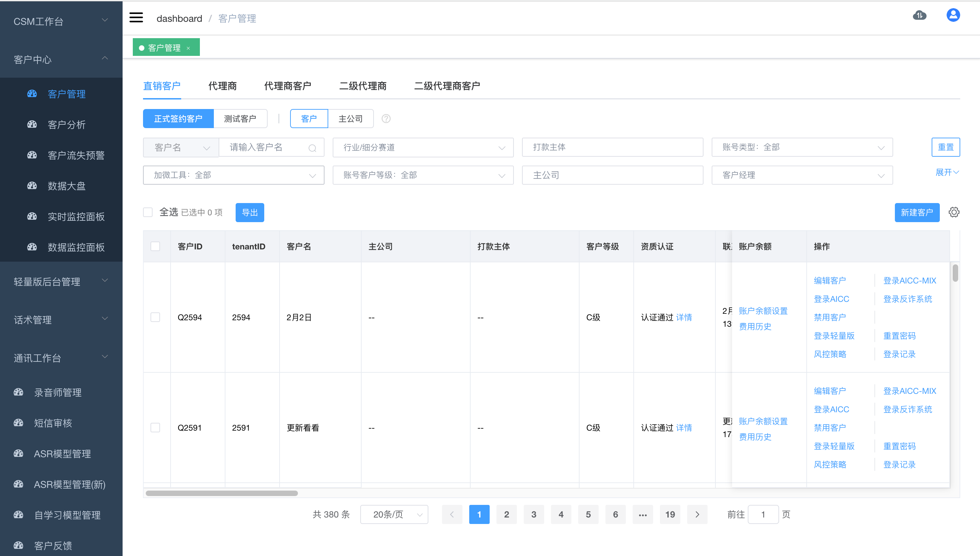980x556 pixels.
Task: Click the dashboard icon beside 录音师管理
Action: click(x=18, y=392)
